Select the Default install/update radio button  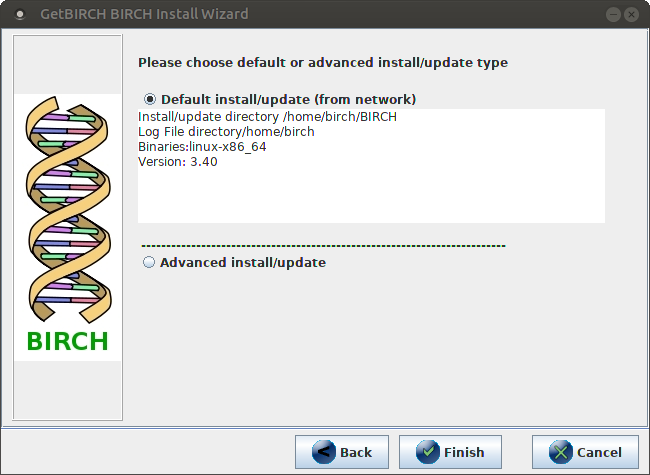150,99
